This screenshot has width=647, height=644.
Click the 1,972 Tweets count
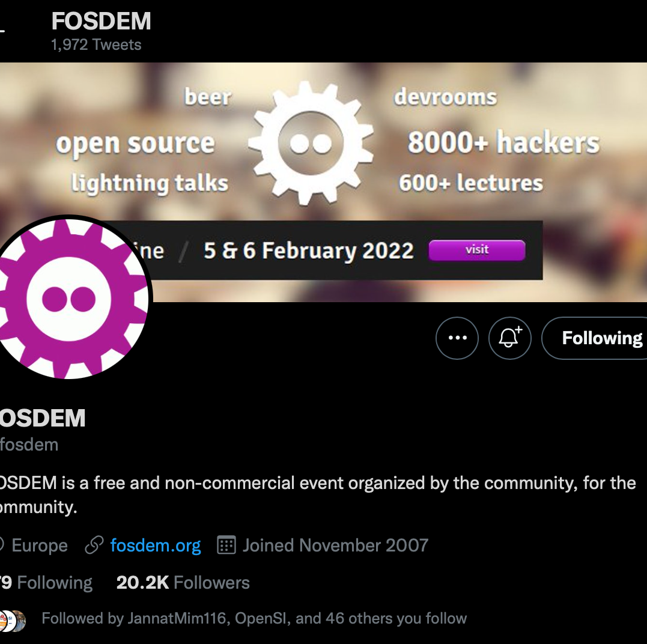[96, 44]
